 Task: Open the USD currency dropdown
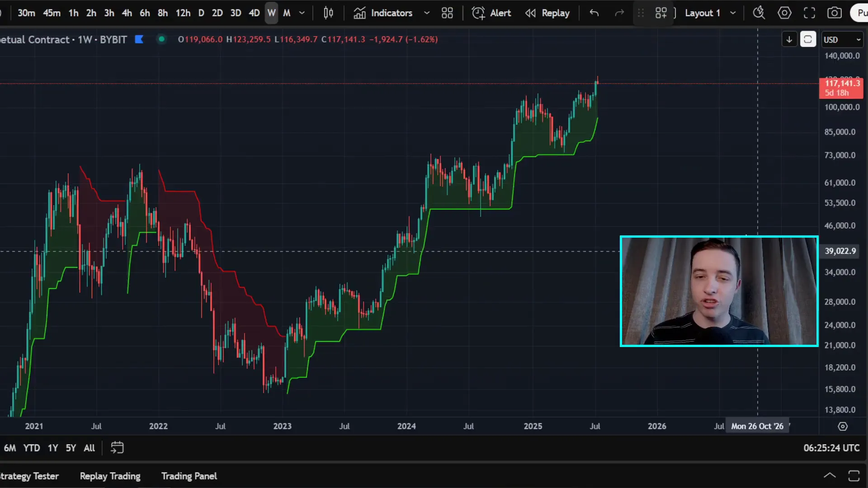[x=842, y=40]
